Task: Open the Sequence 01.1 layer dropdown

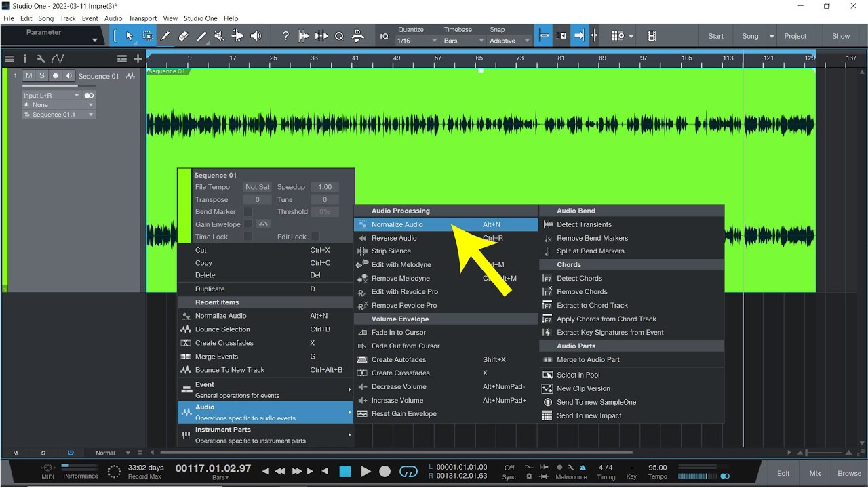Action: pos(58,115)
